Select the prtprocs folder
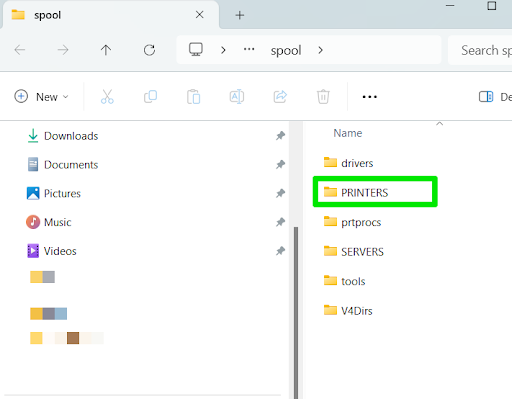This screenshot has height=399, width=512. 352,222
